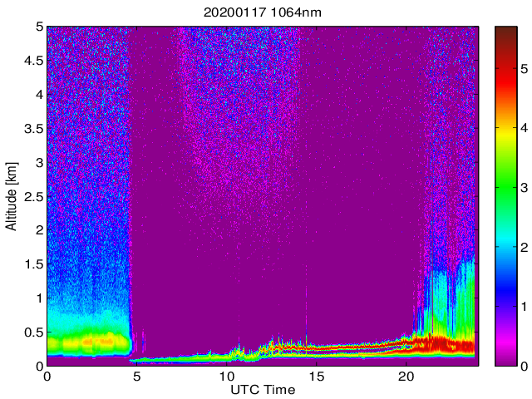Click the altitude tick label 2.5
532x399 pixels.
(x=33, y=196)
